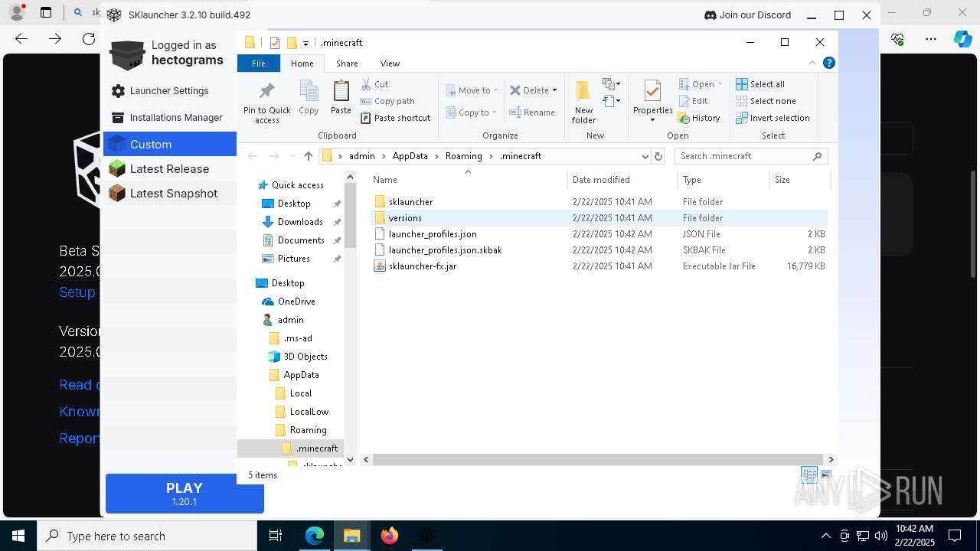Open Documents in navigation pane
Screen dimensions: 980x551
click(301, 240)
